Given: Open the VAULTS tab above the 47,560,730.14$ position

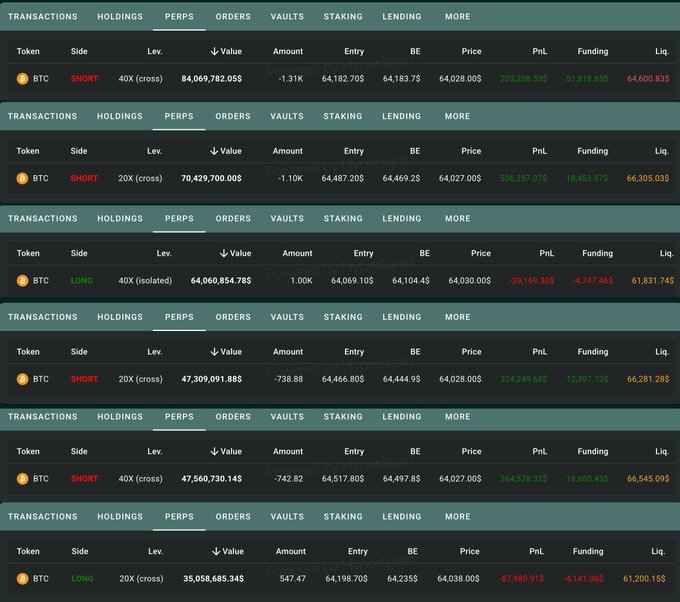Looking at the screenshot, I should click(287, 417).
